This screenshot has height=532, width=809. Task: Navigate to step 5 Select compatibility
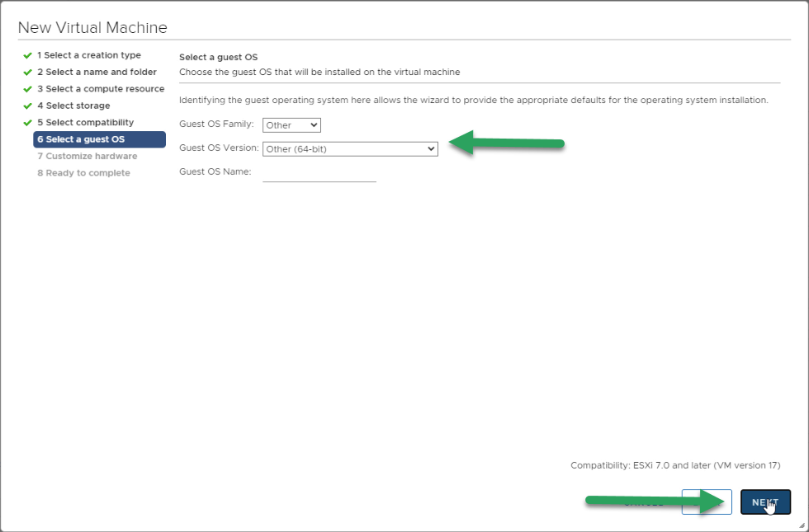coord(85,122)
